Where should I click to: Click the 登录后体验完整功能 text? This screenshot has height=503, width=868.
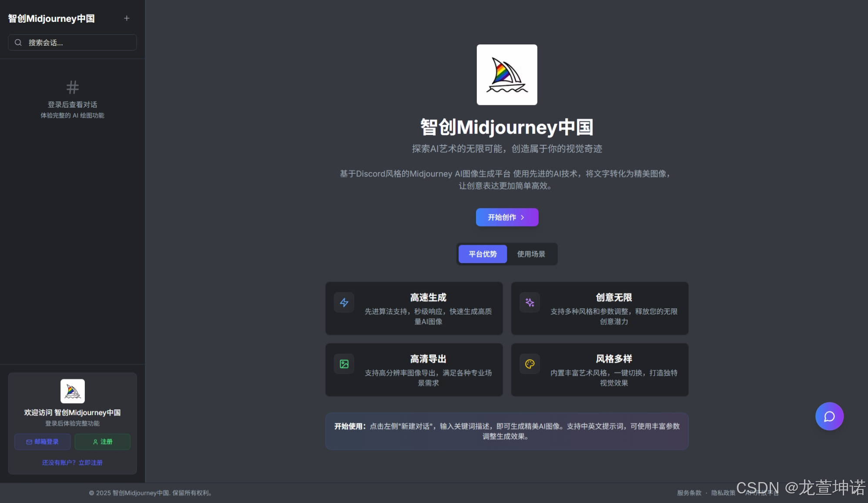[x=72, y=423]
